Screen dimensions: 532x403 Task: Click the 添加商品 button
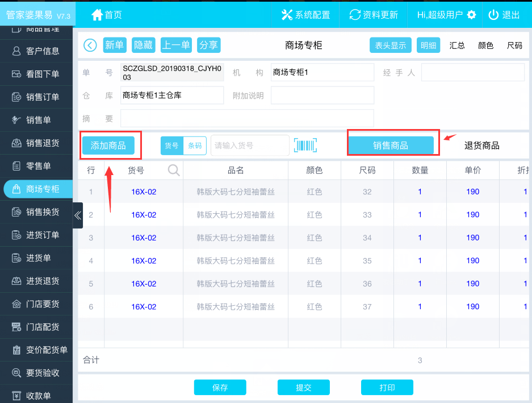click(x=108, y=146)
